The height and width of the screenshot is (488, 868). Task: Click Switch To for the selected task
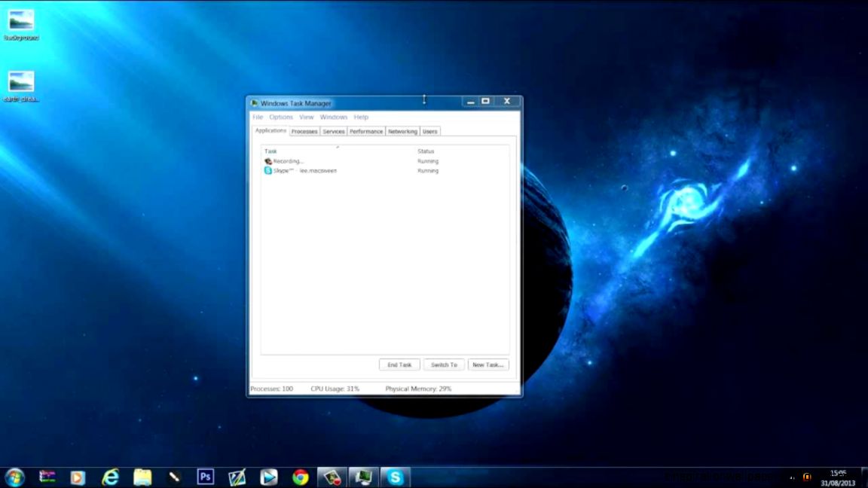coord(443,364)
